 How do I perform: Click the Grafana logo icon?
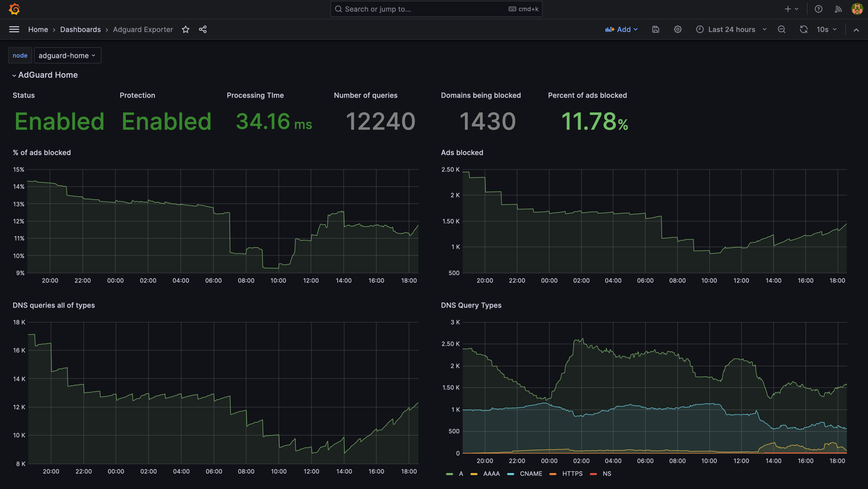(14, 9)
